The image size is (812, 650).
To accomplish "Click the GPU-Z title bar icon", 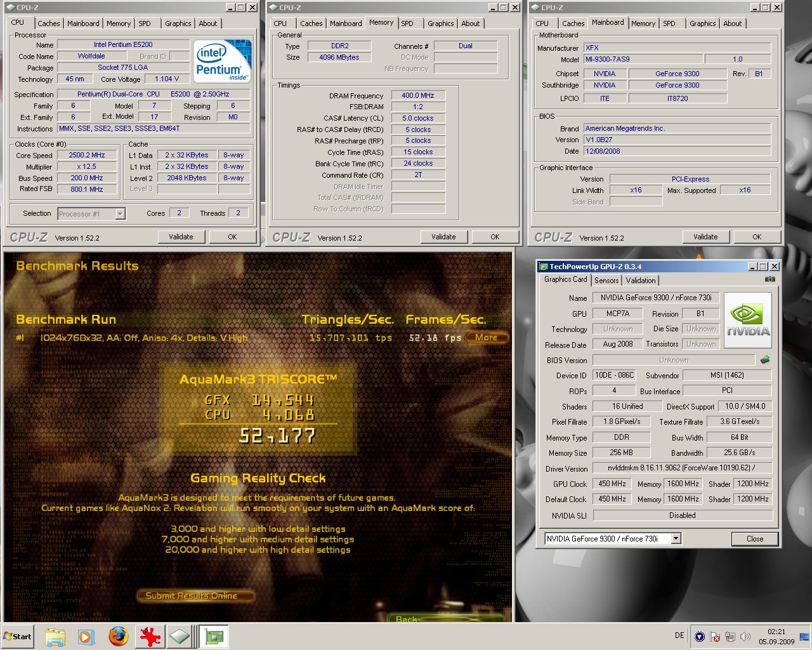I will [x=542, y=267].
